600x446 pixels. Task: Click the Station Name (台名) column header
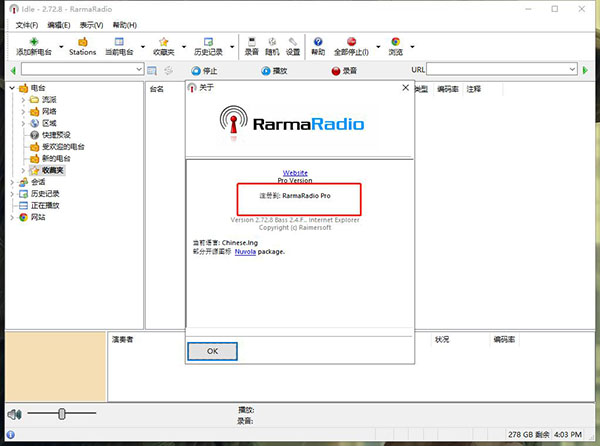157,89
